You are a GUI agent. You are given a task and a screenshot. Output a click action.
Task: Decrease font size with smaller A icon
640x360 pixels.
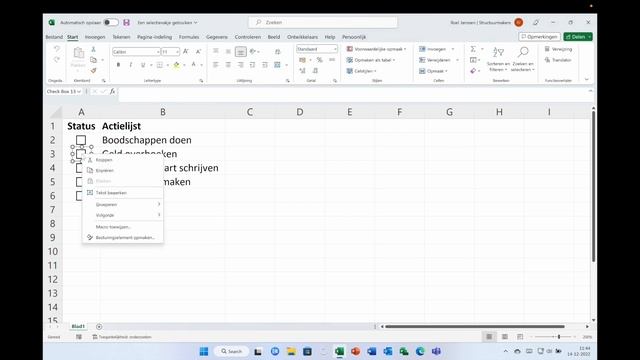pos(198,51)
